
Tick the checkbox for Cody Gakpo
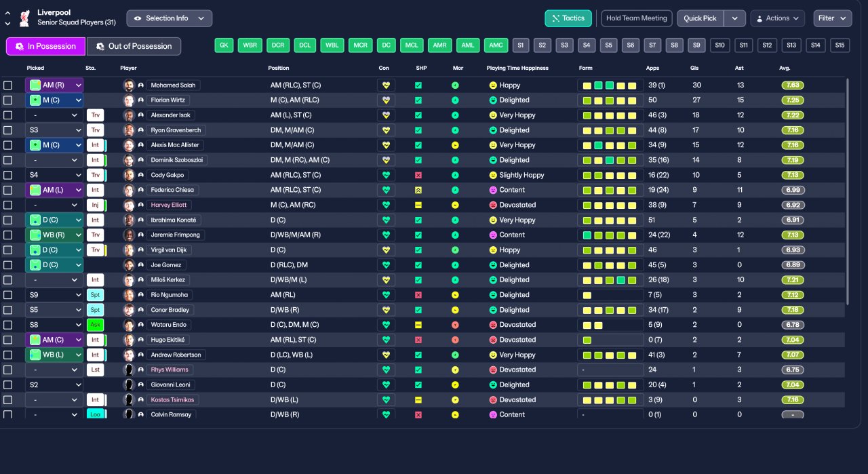(x=7, y=175)
